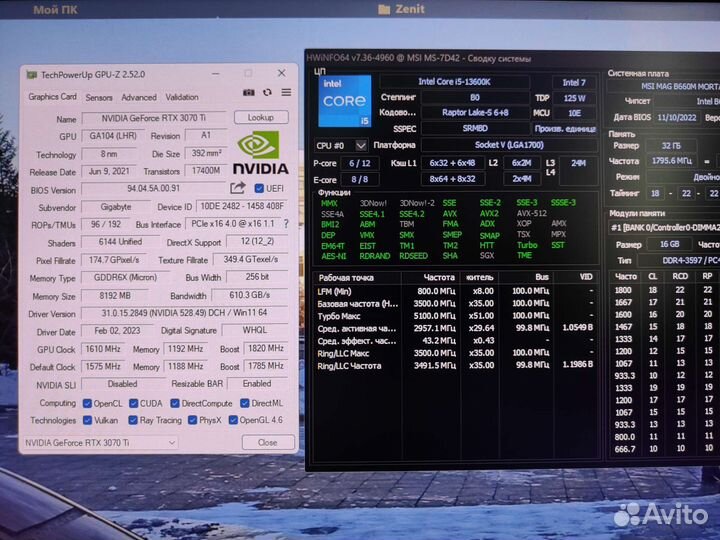Click the NVIDIA logo in GPU-Z
Screen dimensions: 720x540
coord(261,156)
